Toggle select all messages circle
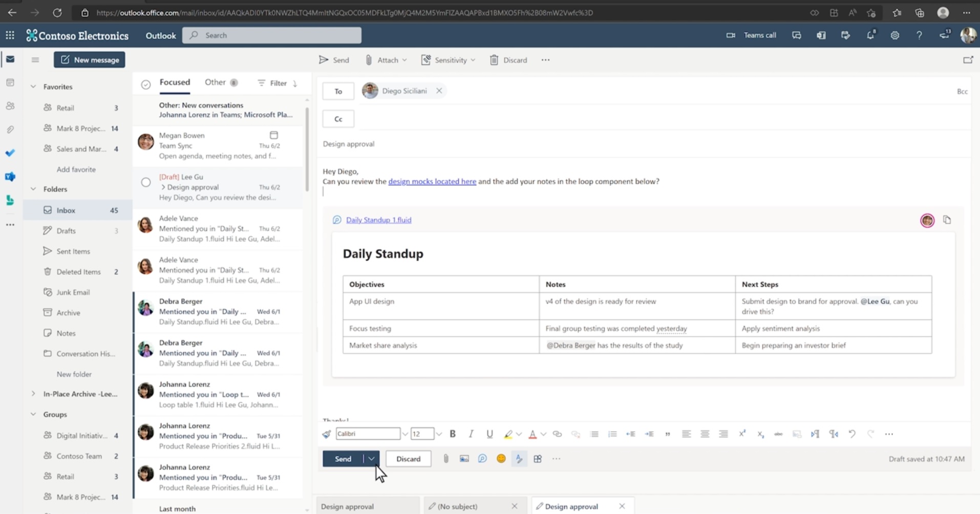The width and height of the screenshot is (980, 514). pos(146,84)
